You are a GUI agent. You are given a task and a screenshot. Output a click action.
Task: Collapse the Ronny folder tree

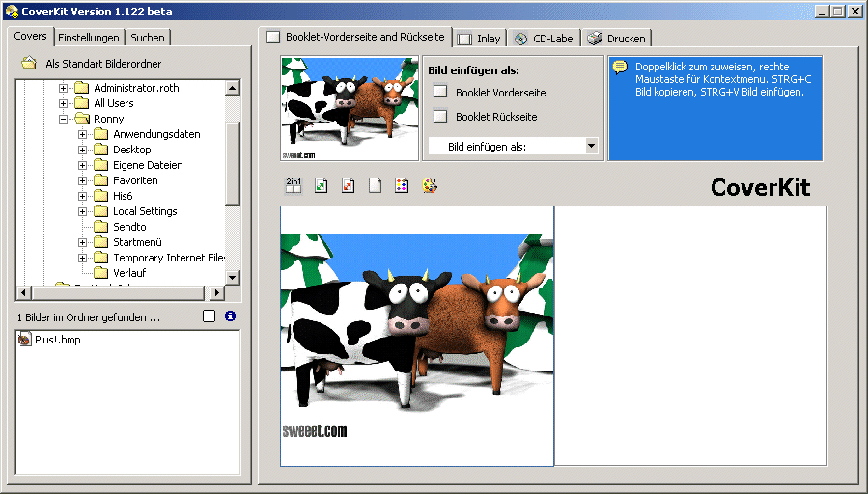[64, 119]
